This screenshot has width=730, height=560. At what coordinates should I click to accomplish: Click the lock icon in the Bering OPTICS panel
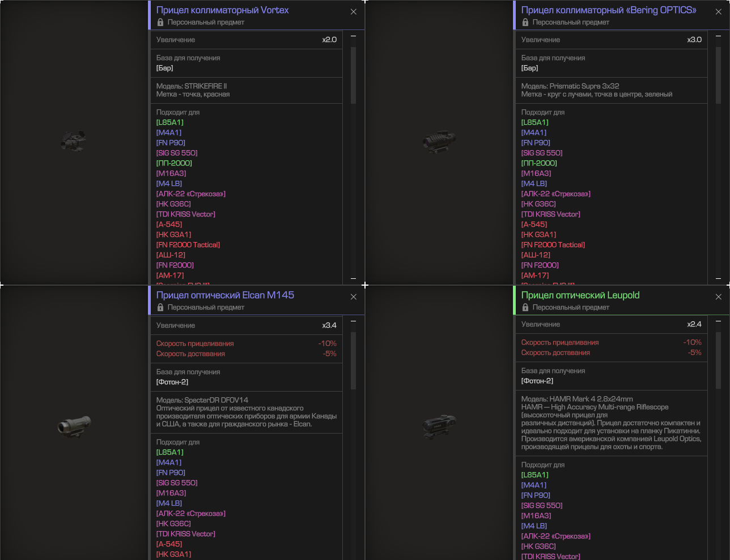[x=525, y=22]
